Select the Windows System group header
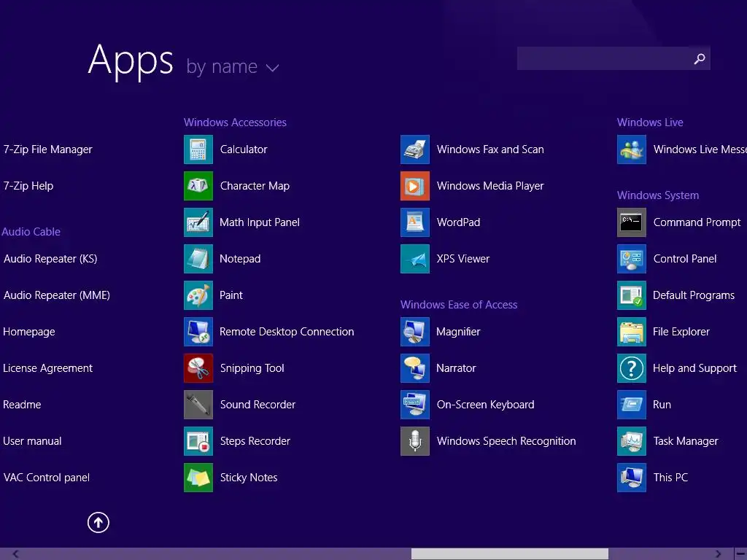Image resolution: width=747 pixels, height=560 pixels. click(x=658, y=195)
